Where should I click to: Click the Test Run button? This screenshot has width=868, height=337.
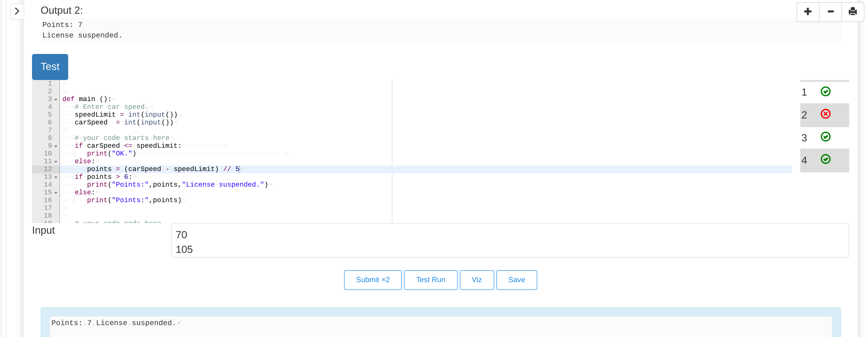point(431,280)
